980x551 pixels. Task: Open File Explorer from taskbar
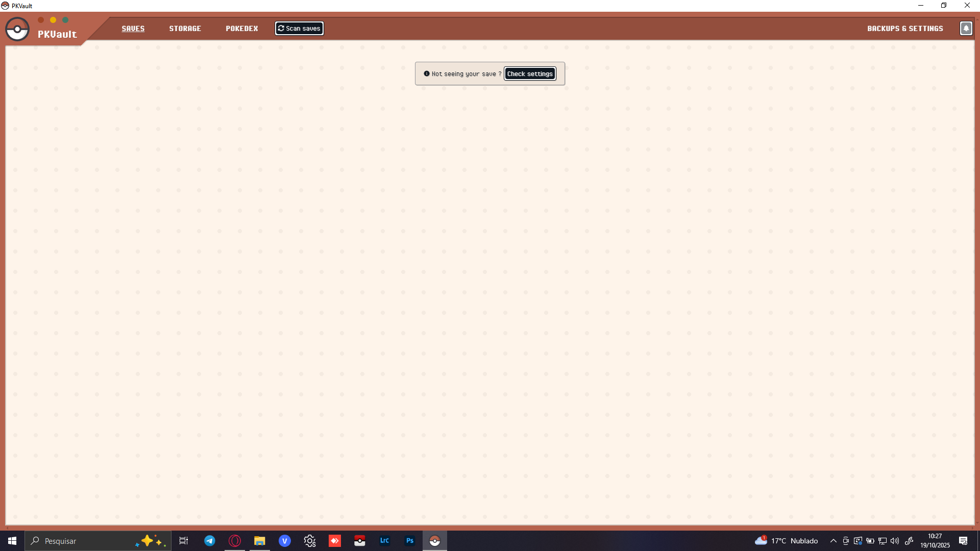tap(260, 541)
